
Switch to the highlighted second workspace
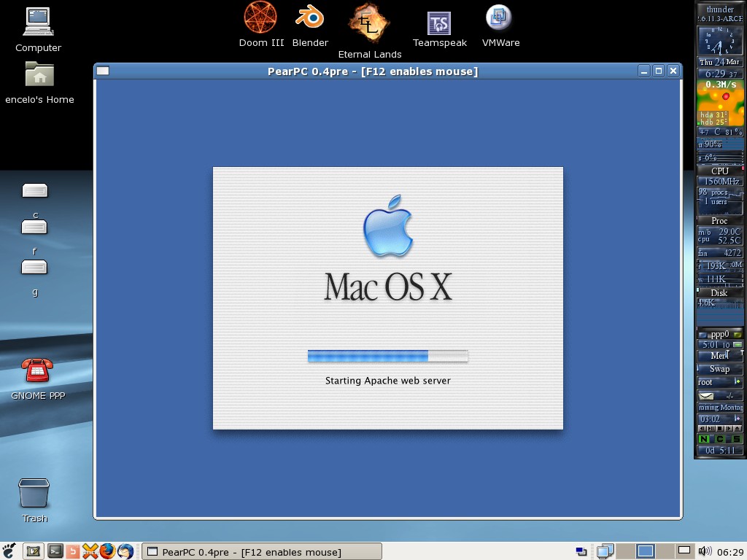(x=645, y=551)
